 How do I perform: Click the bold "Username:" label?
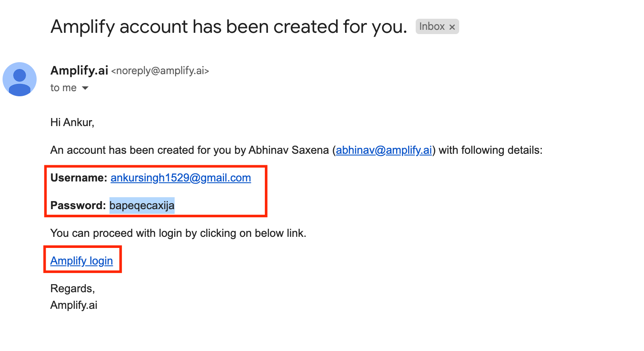coord(79,178)
